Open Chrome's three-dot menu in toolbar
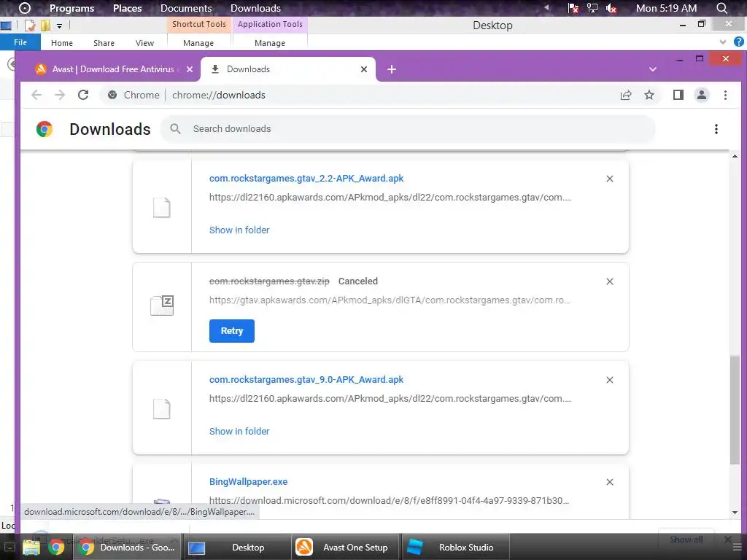747x560 pixels. (725, 95)
